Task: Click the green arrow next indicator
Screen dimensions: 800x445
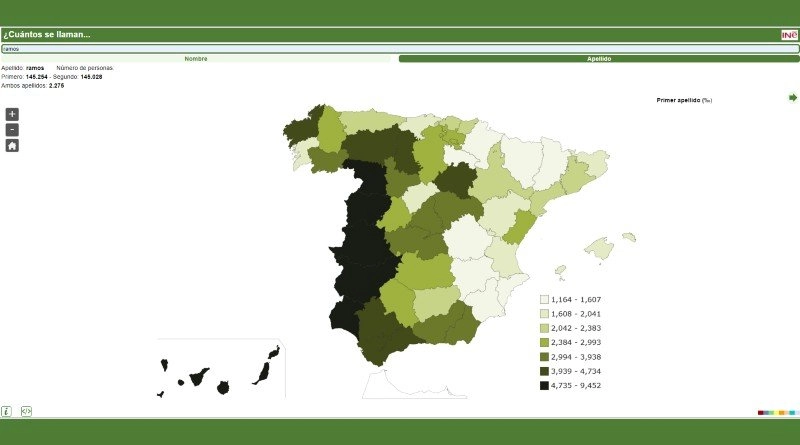Action: tap(793, 98)
